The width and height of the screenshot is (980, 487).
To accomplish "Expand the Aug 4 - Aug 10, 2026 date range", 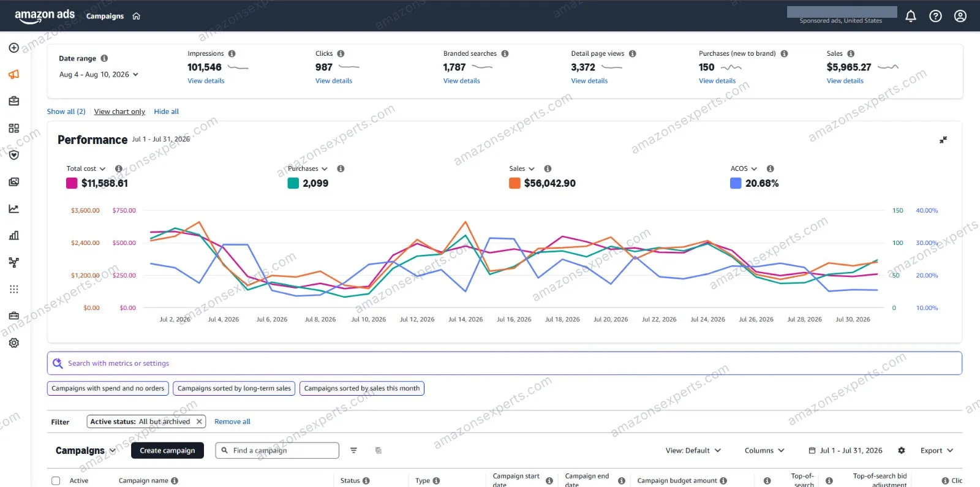I will coord(99,75).
